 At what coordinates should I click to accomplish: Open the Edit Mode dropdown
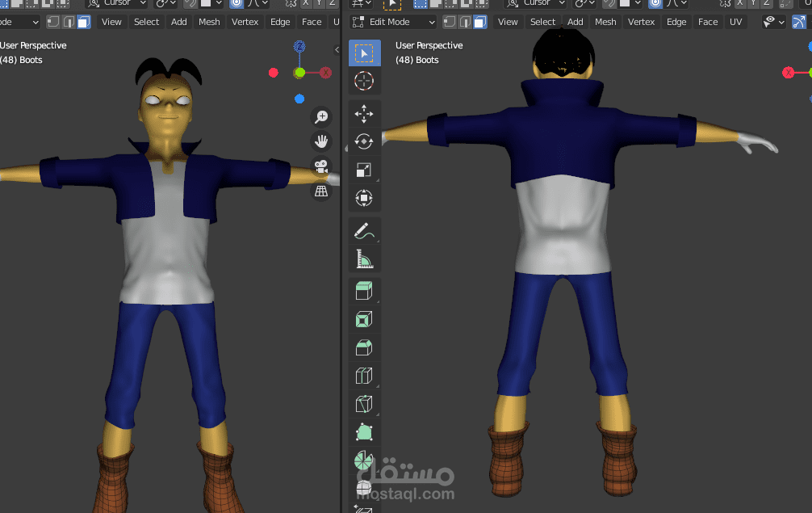click(x=393, y=22)
